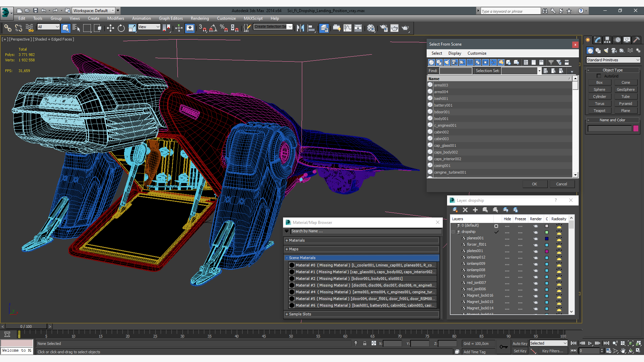Switch to Cameras category in Create panel
Image resolution: width=644 pixels, height=362 pixels.
pos(614,51)
